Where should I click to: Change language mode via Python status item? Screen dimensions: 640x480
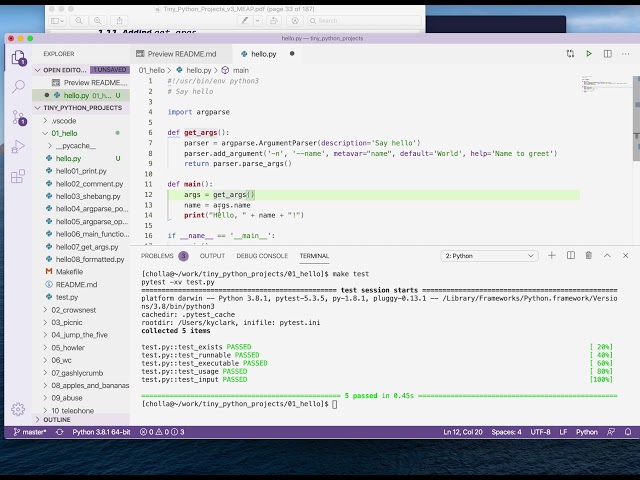pos(587,432)
